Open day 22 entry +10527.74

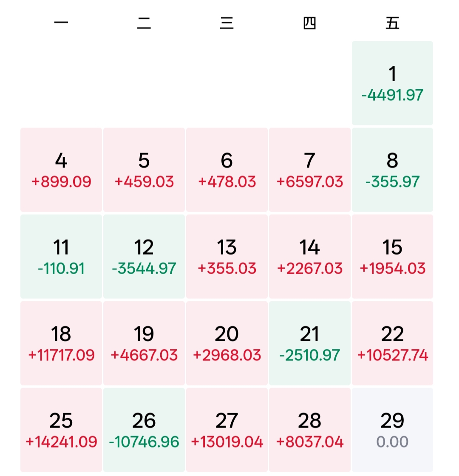click(392, 343)
